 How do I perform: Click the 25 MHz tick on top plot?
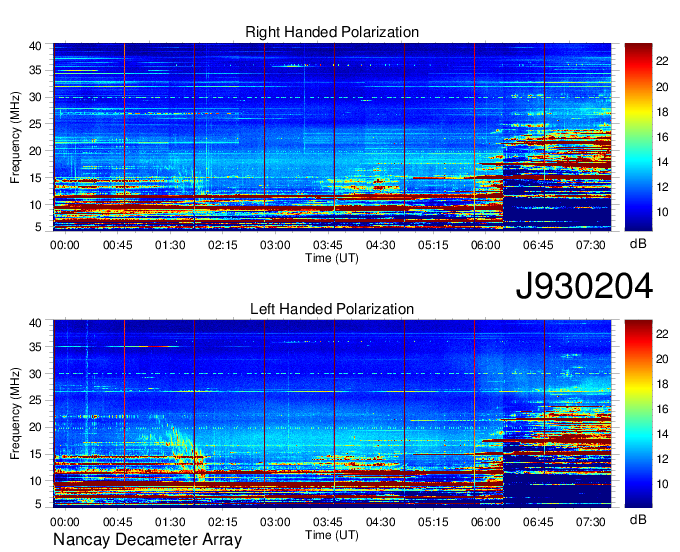coord(35,124)
